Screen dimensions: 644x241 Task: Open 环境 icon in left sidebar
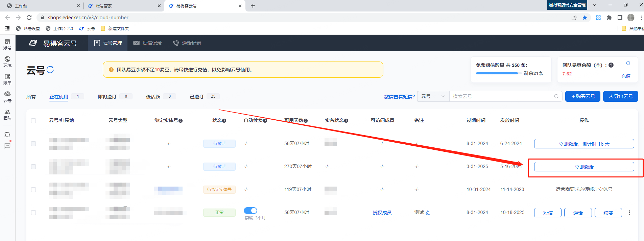7,62
